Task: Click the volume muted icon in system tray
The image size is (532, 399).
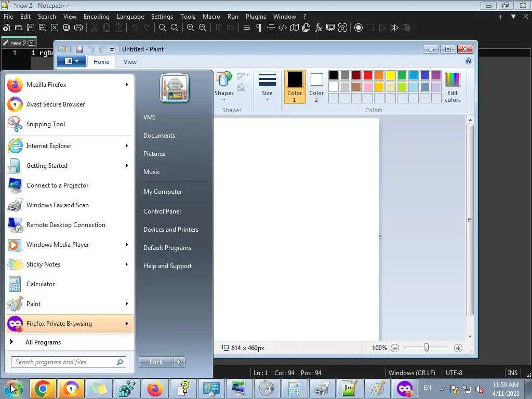Action: coord(480,389)
